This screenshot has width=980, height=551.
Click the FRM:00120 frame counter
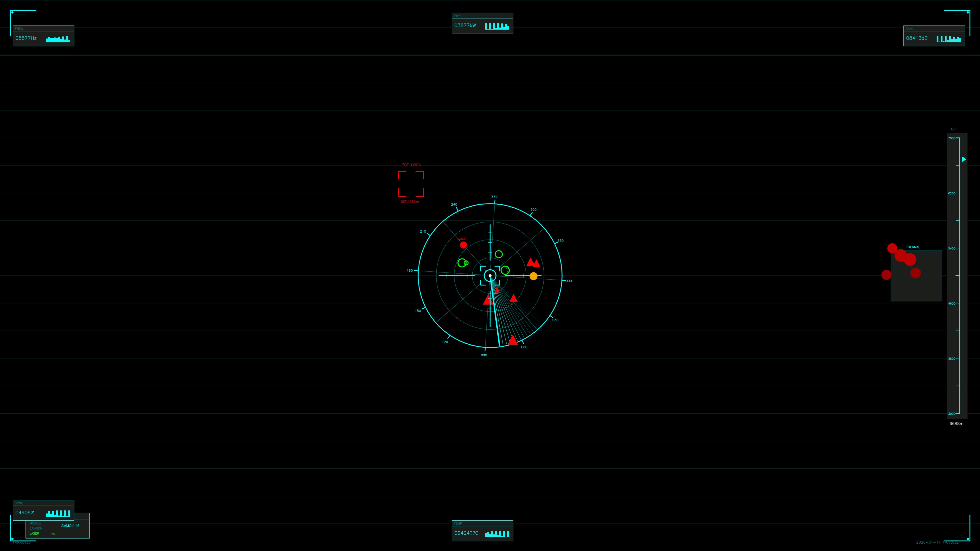22,543
